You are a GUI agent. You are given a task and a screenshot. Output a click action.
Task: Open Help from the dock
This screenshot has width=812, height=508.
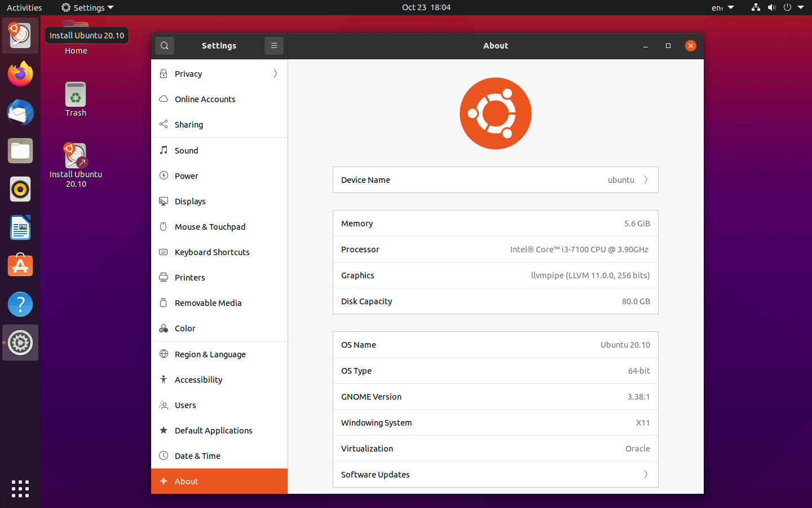(x=20, y=304)
